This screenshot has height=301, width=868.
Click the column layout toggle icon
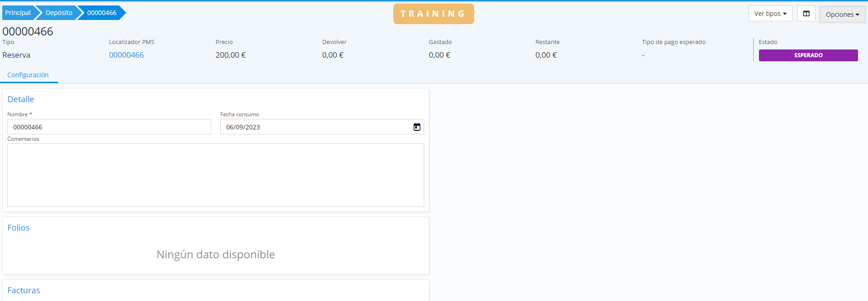(x=806, y=14)
